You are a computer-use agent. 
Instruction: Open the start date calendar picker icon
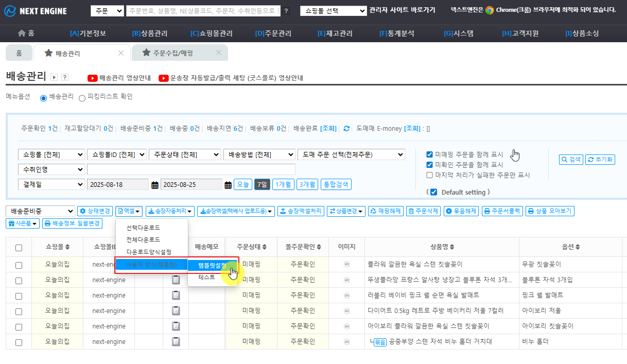tap(154, 185)
